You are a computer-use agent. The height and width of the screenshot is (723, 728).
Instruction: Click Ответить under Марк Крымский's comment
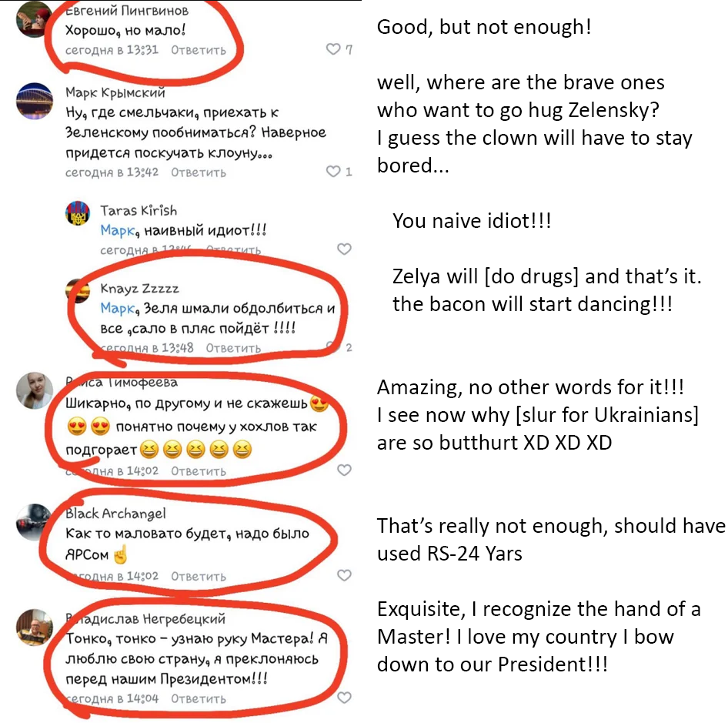click(199, 172)
